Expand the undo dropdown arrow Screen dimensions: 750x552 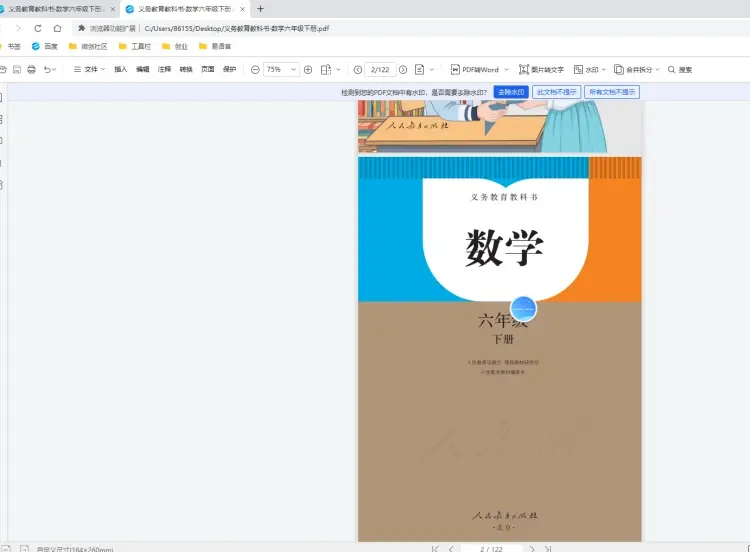click(54, 69)
